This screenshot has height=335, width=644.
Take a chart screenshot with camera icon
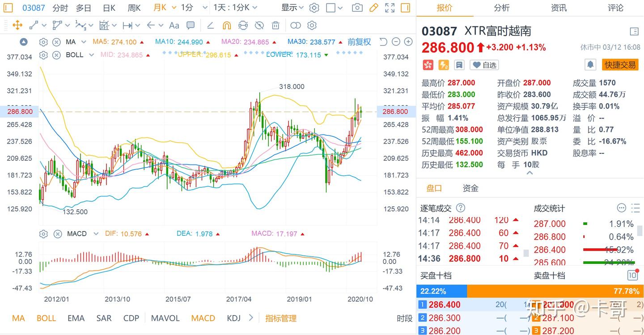[357, 8]
